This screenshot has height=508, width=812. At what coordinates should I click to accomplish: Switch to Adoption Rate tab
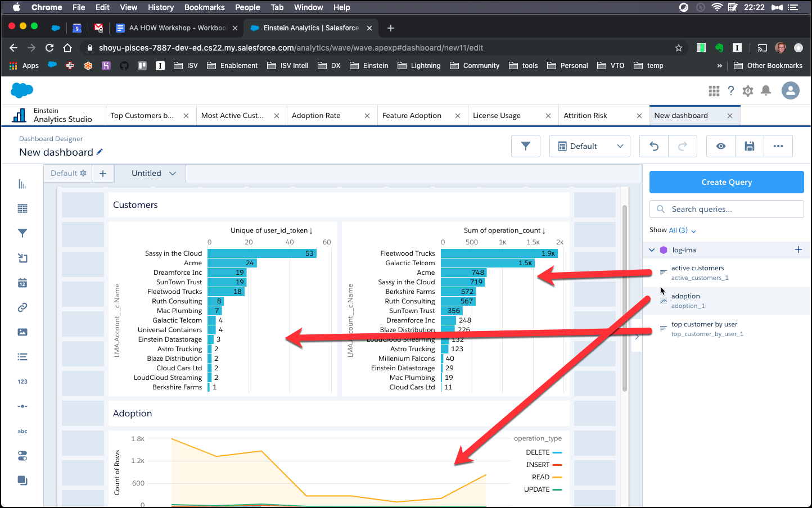pos(316,116)
